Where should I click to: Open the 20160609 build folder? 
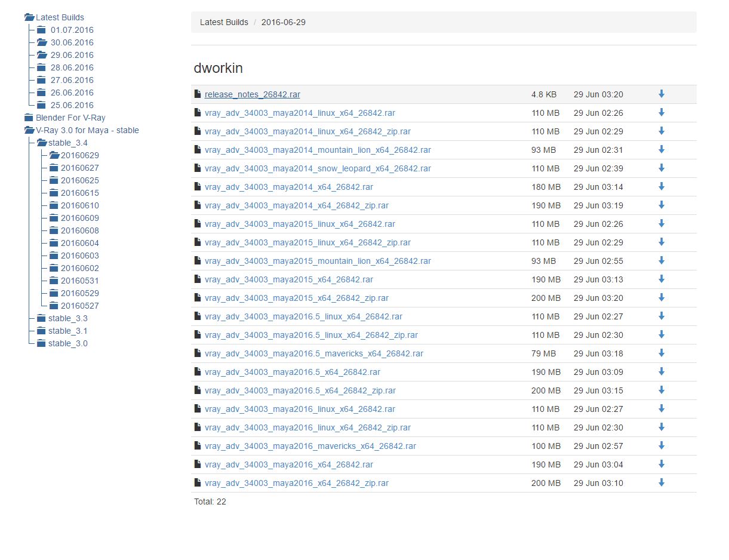[x=80, y=218]
